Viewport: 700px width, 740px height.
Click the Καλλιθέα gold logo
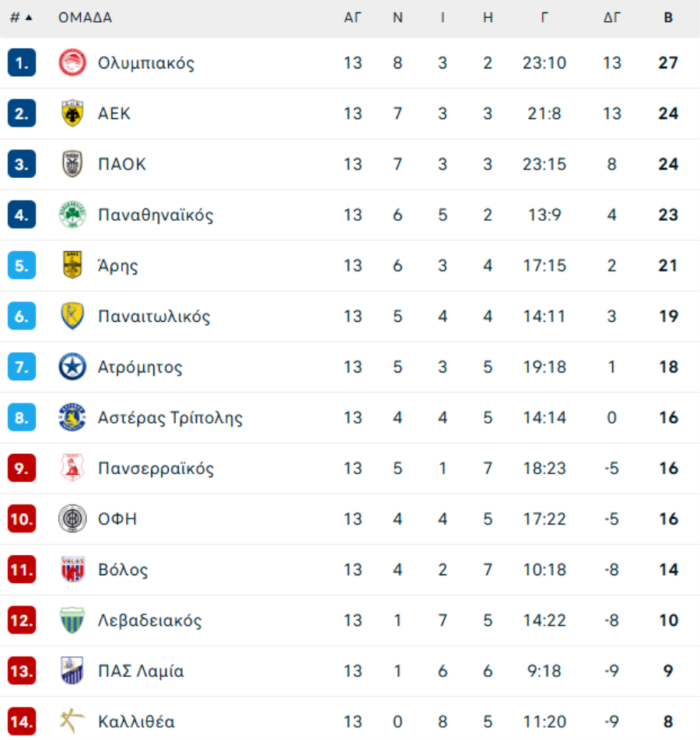coord(72,721)
